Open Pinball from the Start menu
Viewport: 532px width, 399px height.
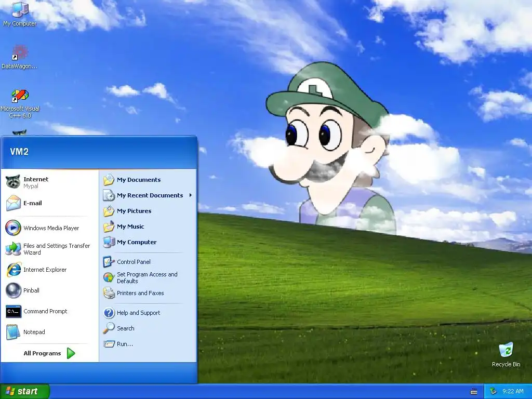(x=50, y=290)
